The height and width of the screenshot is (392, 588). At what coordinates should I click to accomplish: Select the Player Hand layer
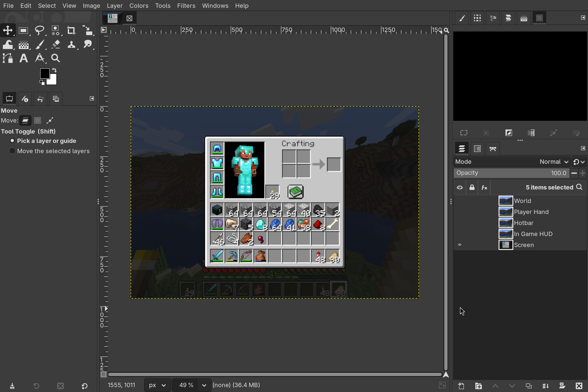coord(531,212)
